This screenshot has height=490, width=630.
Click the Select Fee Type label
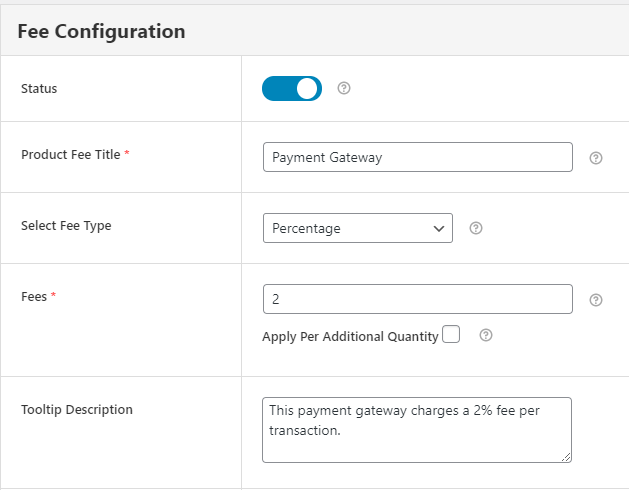[66, 226]
